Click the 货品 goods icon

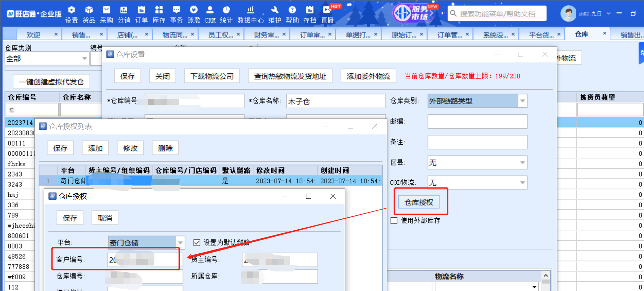click(89, 14)
